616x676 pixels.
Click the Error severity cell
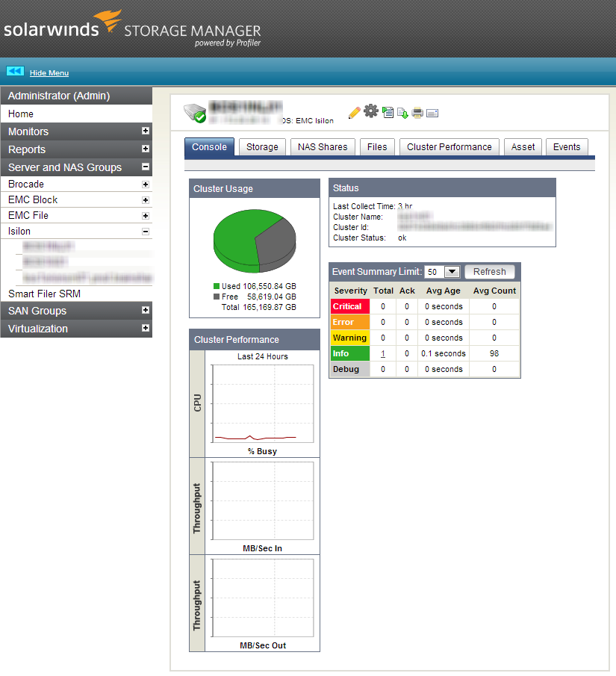350,322
